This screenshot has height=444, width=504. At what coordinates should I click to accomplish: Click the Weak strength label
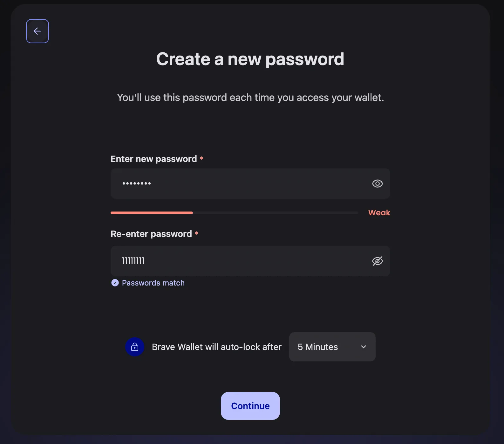[x=379, y=212]
